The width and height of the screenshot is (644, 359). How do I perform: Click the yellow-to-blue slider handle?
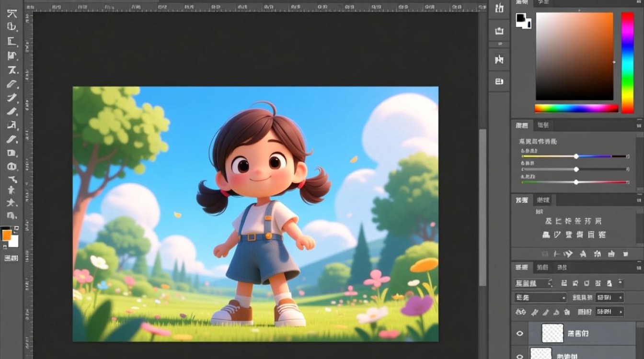click(x=576, y=156)
